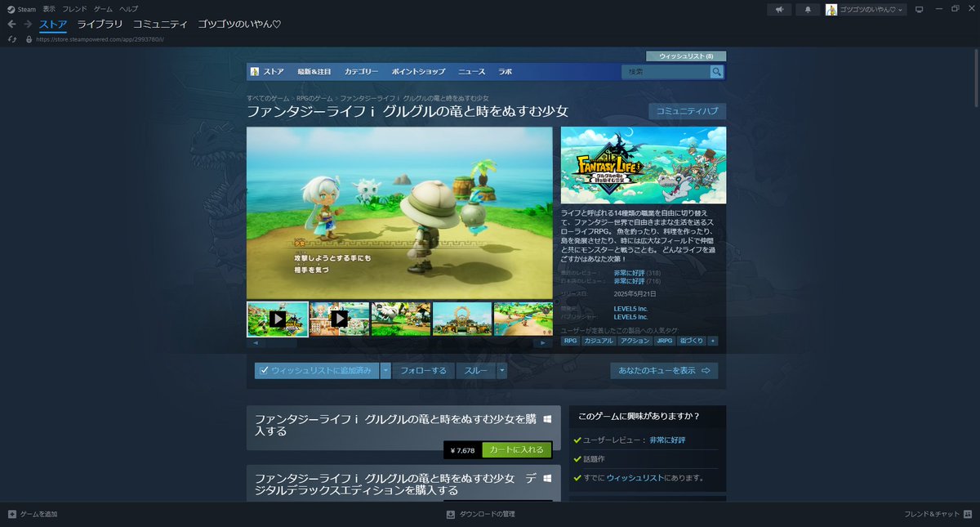The height and width of the screenshot is (527, 980).
Task: Open ニュース in store nav
Action: (471, 72)
